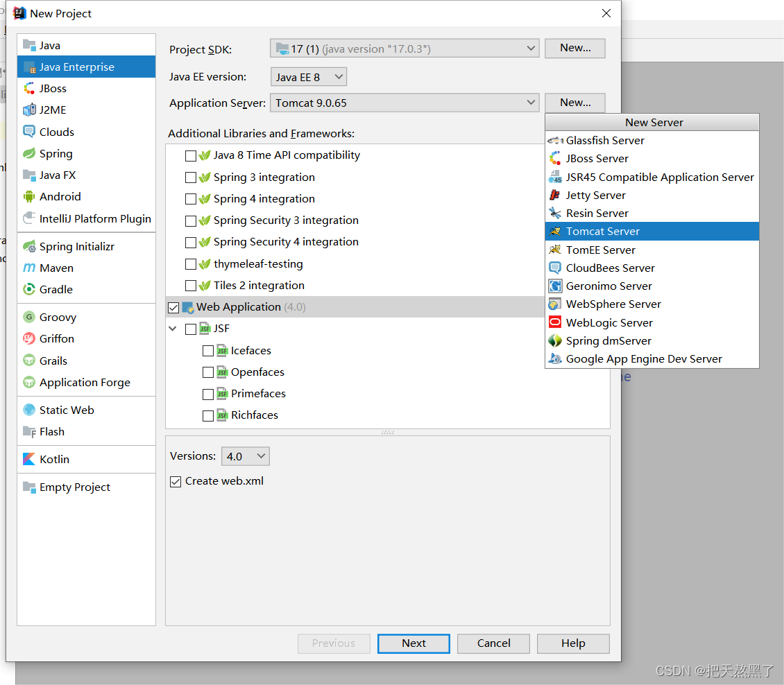Viewport: 784px width, 685px height.
Task: Check the Primefaces option
Action: click(208, 394)
